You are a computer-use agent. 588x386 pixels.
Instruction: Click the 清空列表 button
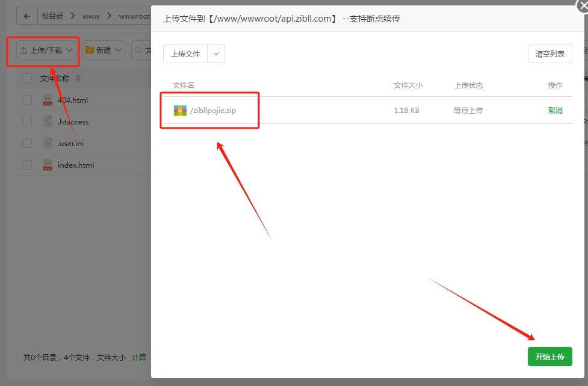pos(549,54)
